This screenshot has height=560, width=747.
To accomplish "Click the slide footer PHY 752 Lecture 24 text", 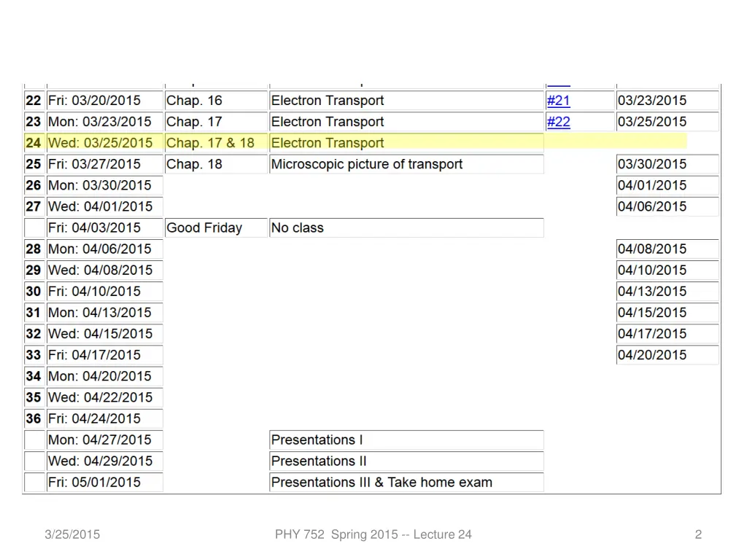I will click(x=373, y=534).
